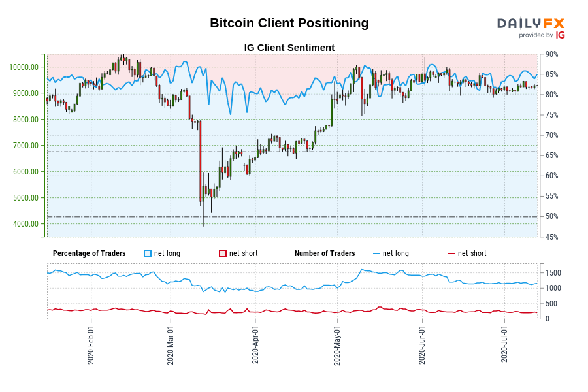The height and width of the screenshot is (392, 588).
Task: Click the 2020-Jun-01 date label
Action: pyautogui.click(x=422, y=345)
